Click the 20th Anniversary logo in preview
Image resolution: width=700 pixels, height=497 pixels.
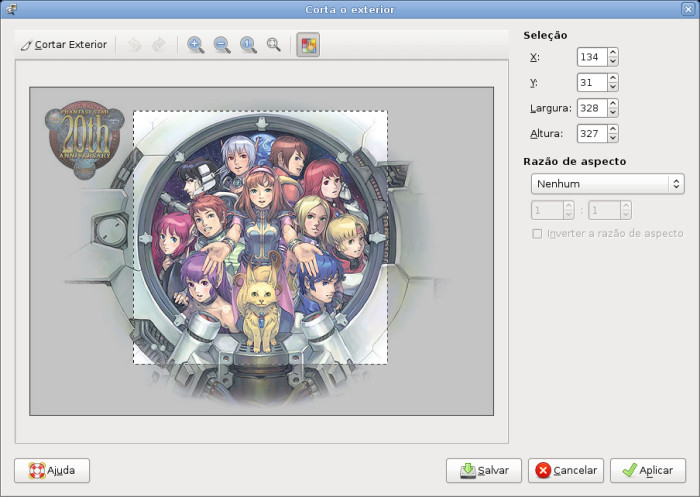click(84, 138)
